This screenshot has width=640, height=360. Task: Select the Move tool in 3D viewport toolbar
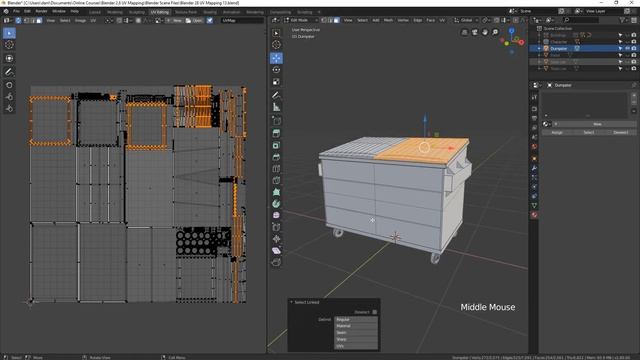coord(276,58)
